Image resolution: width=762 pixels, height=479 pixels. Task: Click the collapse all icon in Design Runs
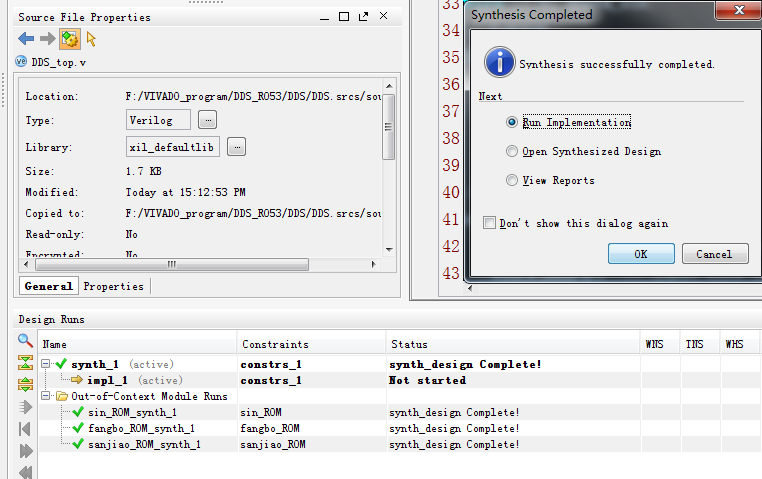click(26, 363)
